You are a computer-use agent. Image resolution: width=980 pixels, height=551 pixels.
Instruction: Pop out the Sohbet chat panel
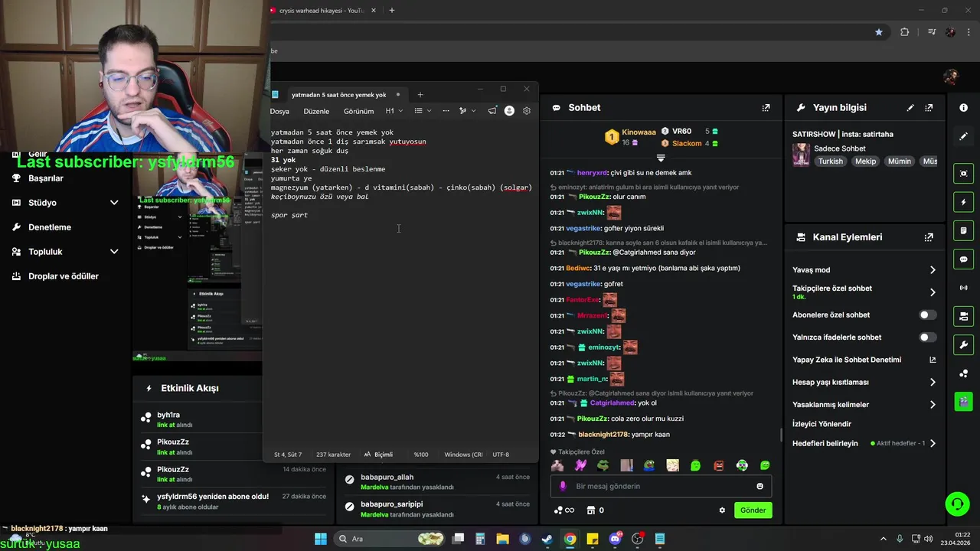[x=766, y=108]
